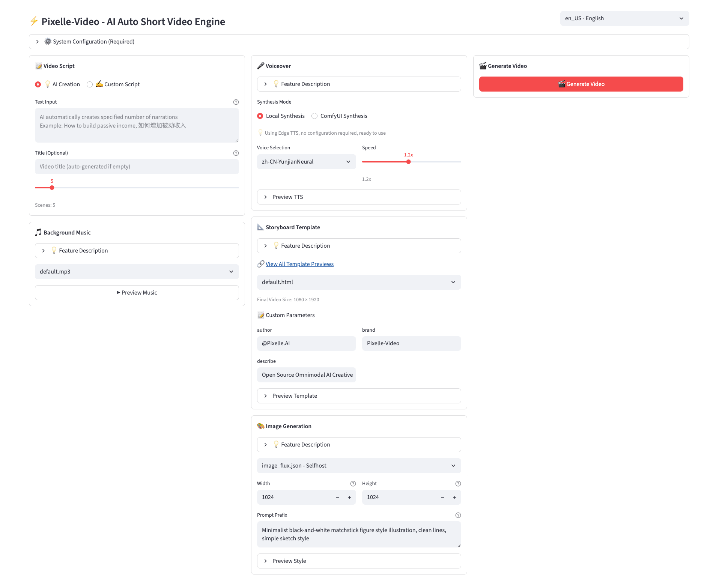Open the Voice Selection dropdown
This screenshot has width=719, height=588.
click(306, 162)
